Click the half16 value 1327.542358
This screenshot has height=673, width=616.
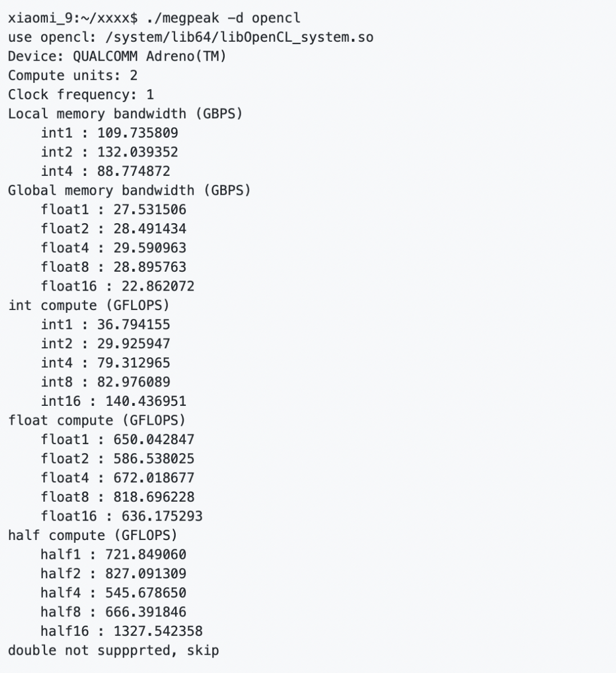(x=158, y=631)
